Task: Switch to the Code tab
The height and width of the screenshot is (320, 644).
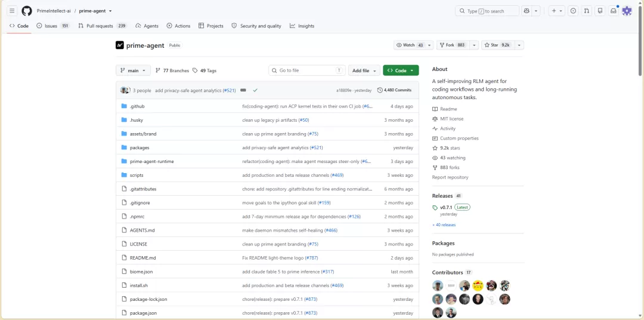Action: coord(19,26)
